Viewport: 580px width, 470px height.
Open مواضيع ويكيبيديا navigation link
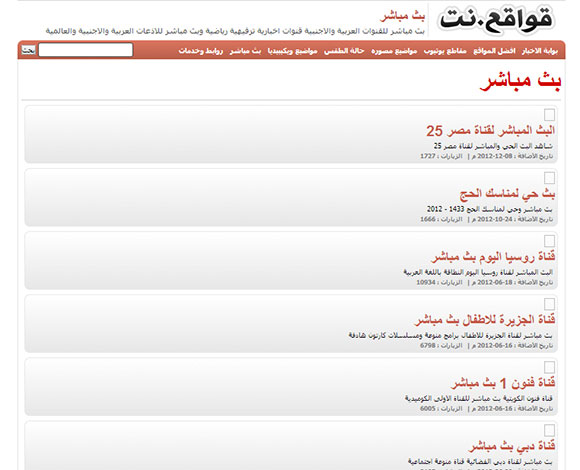(292, 51)
